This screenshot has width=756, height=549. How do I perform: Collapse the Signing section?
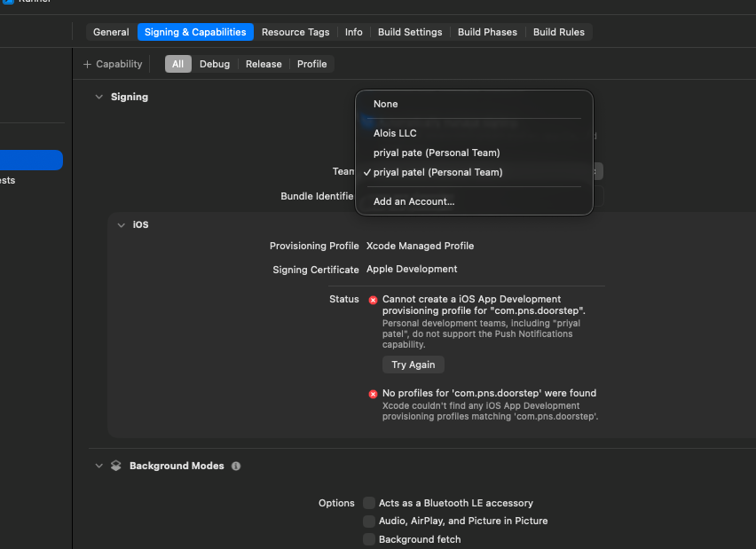98,97
